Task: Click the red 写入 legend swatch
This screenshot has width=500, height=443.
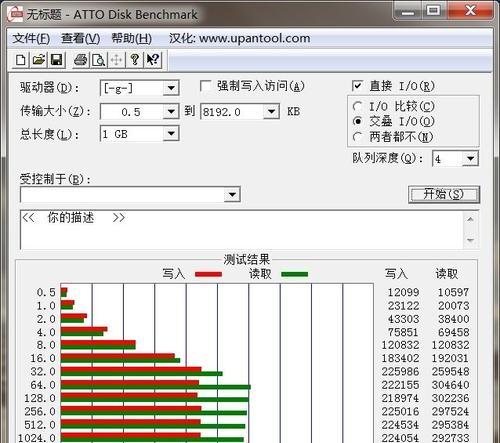Action: point(208,274)
